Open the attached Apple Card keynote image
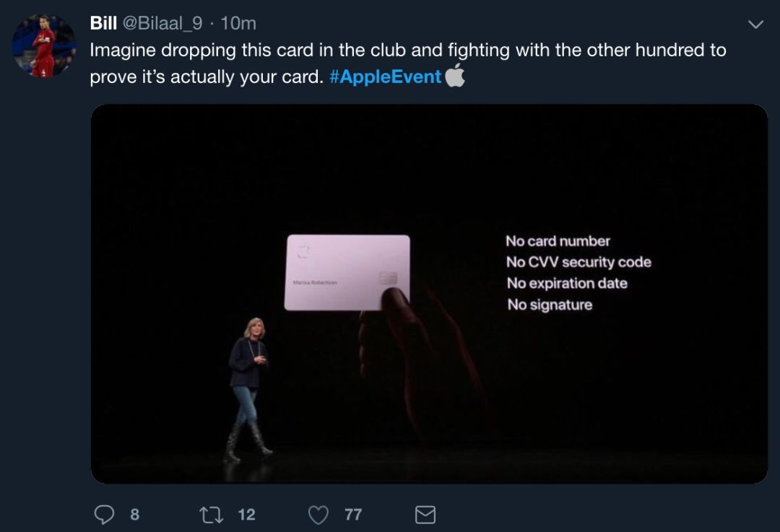The width and height of the screenshot is (780, 532). click(429, 294)
